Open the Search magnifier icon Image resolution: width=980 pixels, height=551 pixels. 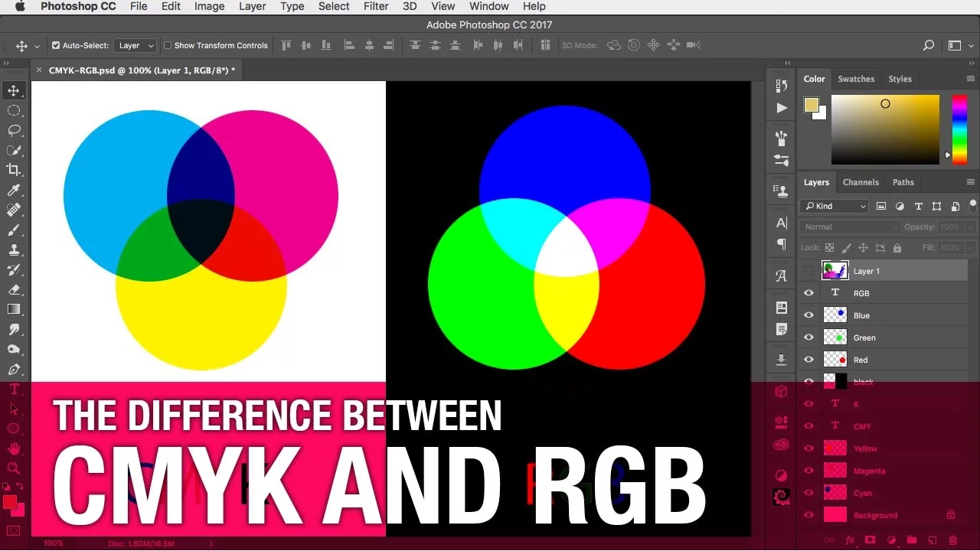pos(929,45)
